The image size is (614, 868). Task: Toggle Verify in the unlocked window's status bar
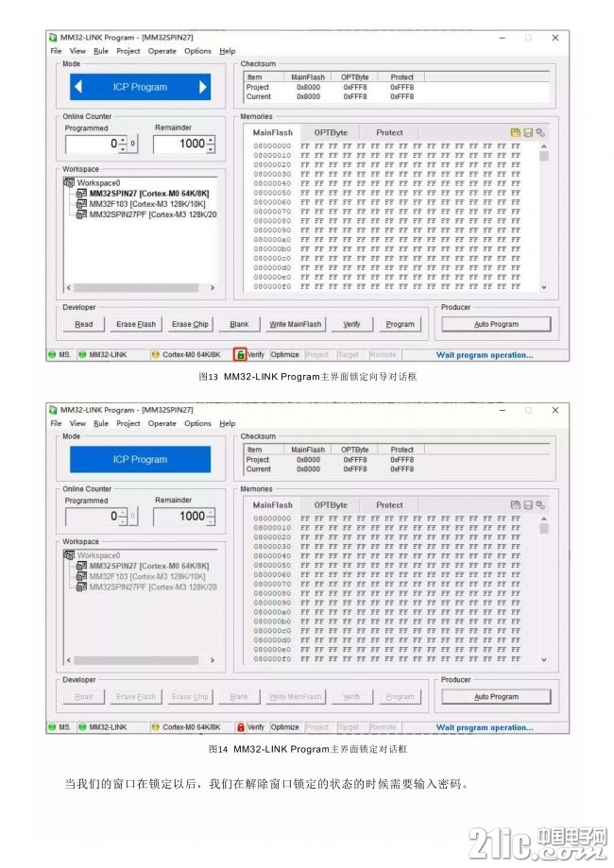pyautogui.click(x=256, y=354)
